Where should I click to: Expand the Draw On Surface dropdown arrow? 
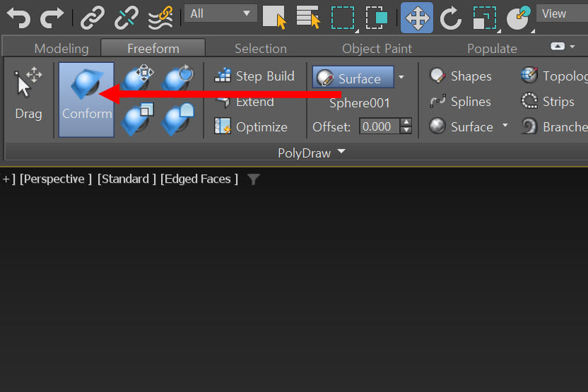click(401, 77)
